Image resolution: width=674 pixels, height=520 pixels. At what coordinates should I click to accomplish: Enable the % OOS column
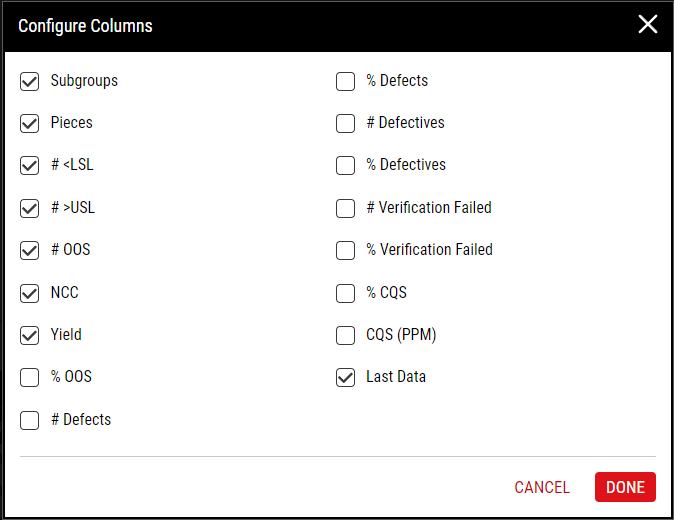point(29,377)
